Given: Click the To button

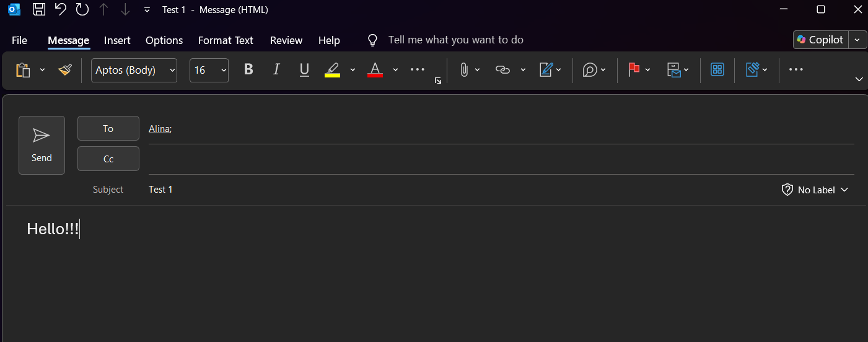Looking at the screenshot, I should [x=108, y=128].
